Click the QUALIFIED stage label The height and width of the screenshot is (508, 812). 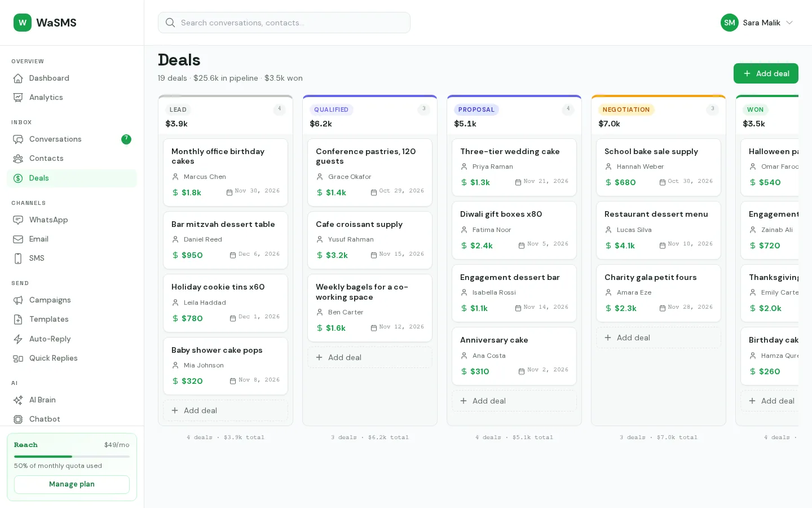click(331, 110)
